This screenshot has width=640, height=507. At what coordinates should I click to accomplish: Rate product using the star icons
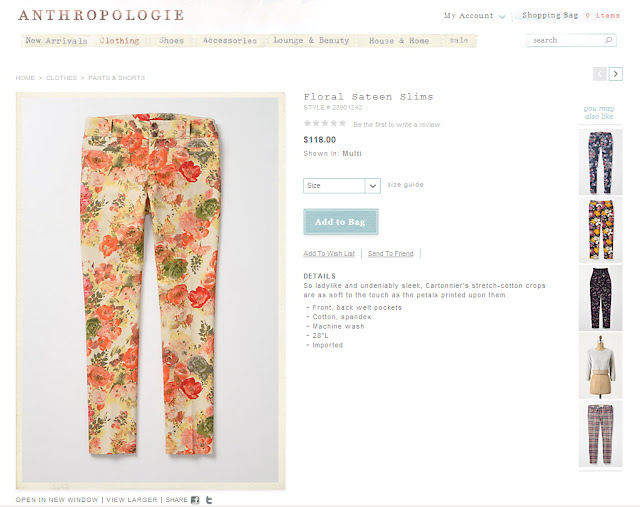[x=325, y=123]
